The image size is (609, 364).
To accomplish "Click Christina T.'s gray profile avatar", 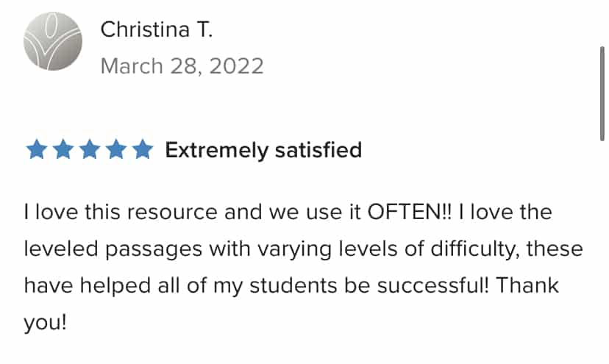I will 53,41.
